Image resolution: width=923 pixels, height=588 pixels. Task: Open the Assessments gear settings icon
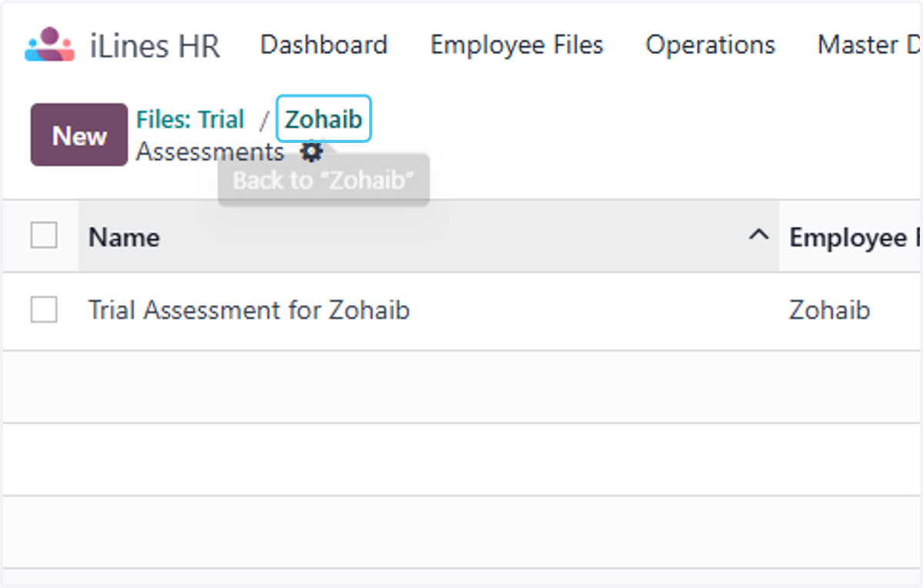[x=311, y=151]
